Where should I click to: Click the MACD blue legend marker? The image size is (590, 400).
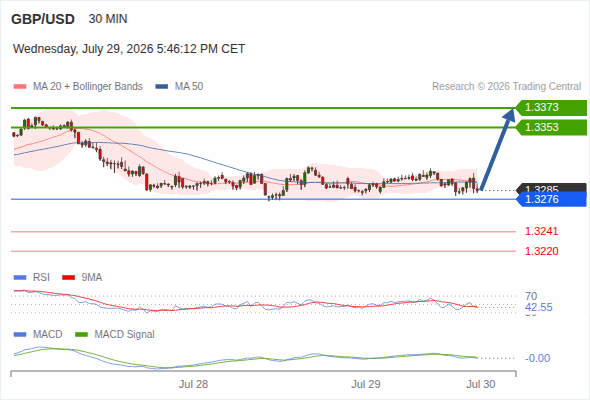20,335
